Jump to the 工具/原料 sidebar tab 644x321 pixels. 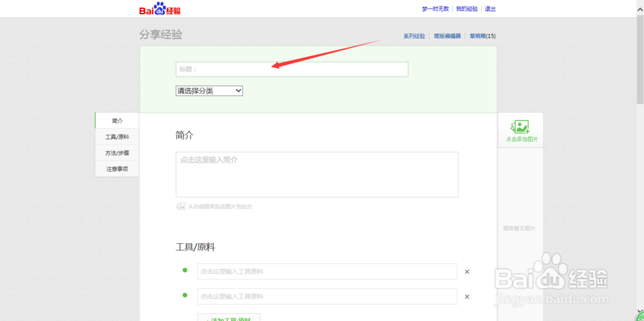coord(117,136)
